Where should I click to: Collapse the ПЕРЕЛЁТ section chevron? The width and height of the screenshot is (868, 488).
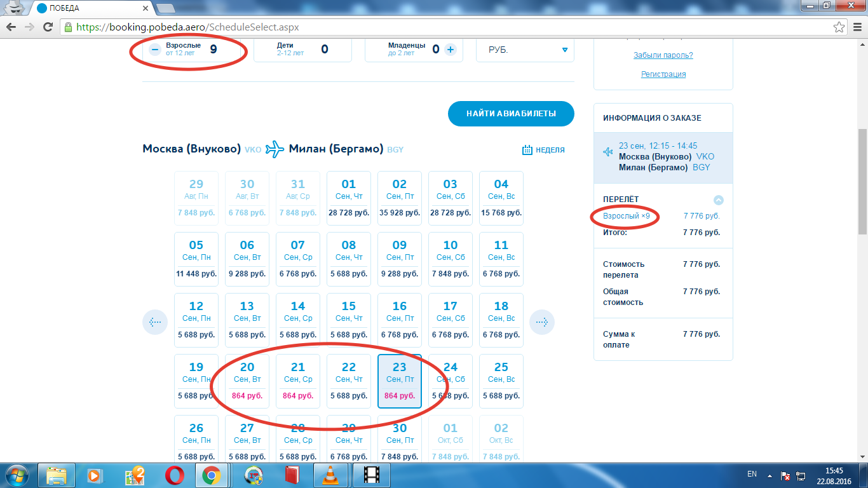click(x=719, y=200)
